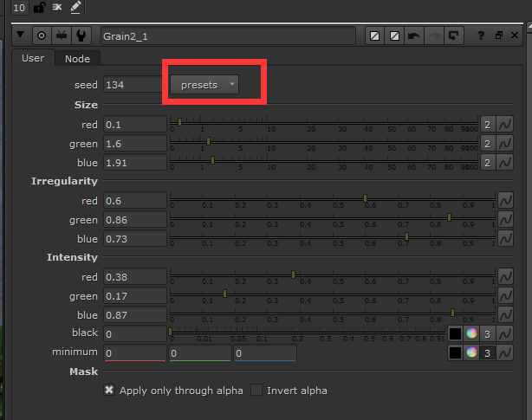Undo last change with arrow icon

[x=414, y=36]
